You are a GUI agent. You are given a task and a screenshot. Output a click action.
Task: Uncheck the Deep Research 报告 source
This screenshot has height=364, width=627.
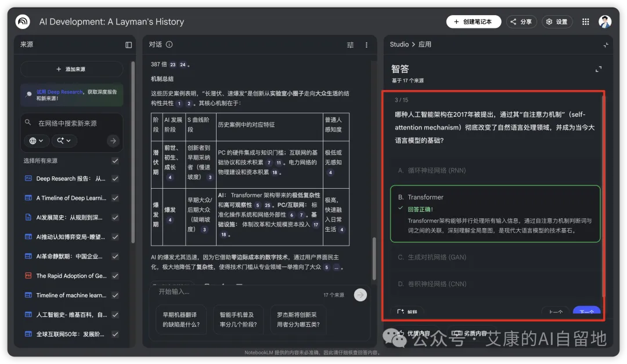pos(115,178)
